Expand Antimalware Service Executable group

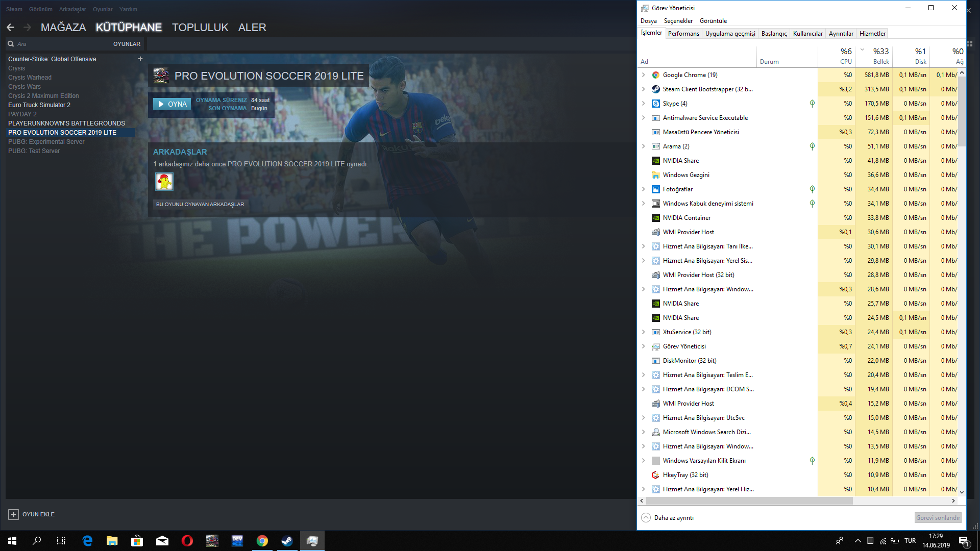pyautogui.click(x=644, y=118)
